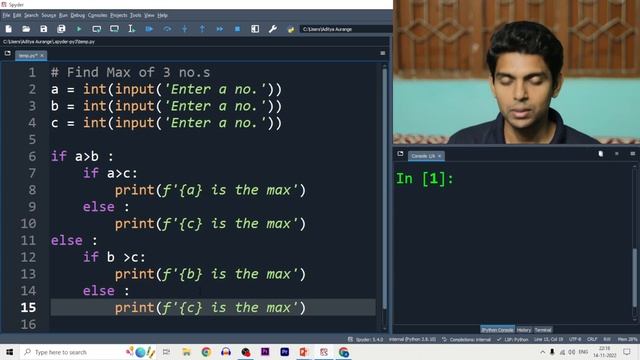
Task: Clear console variables with the pane's file icon
Action: tap(601, 154)
